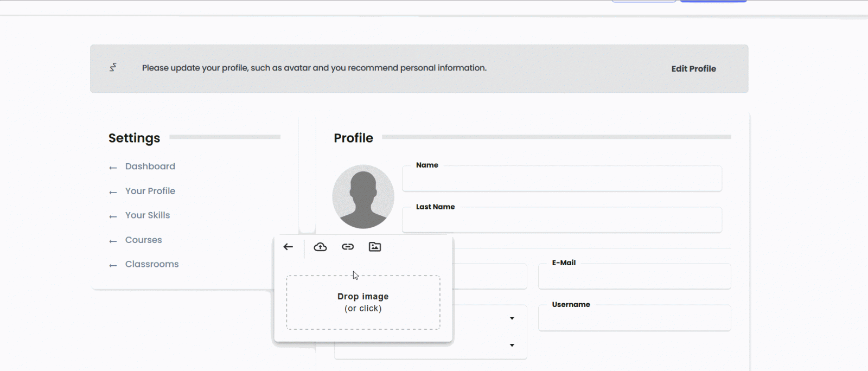Screen dimensions: 868x371
Task: Choose the link URL icon in popup
Action: 348,247
